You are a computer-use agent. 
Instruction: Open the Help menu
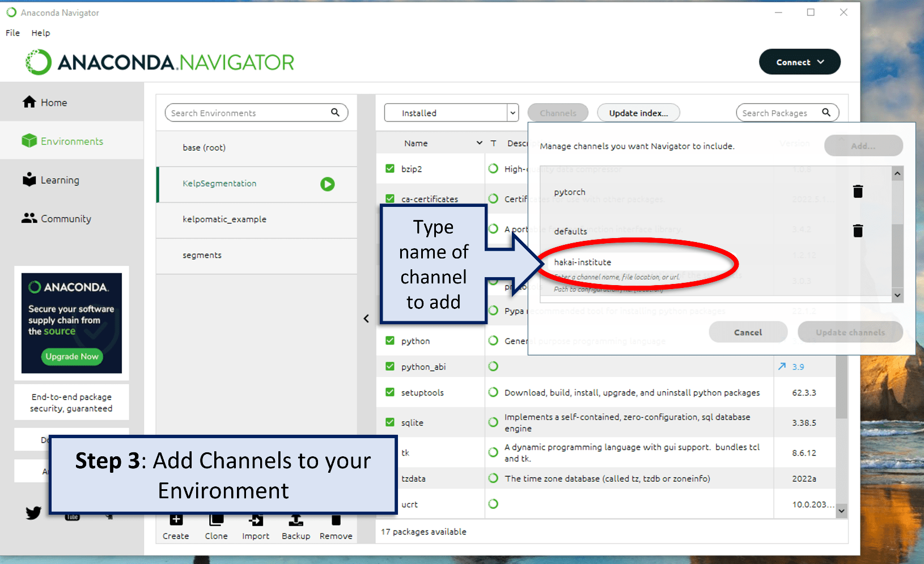[41, 33]
